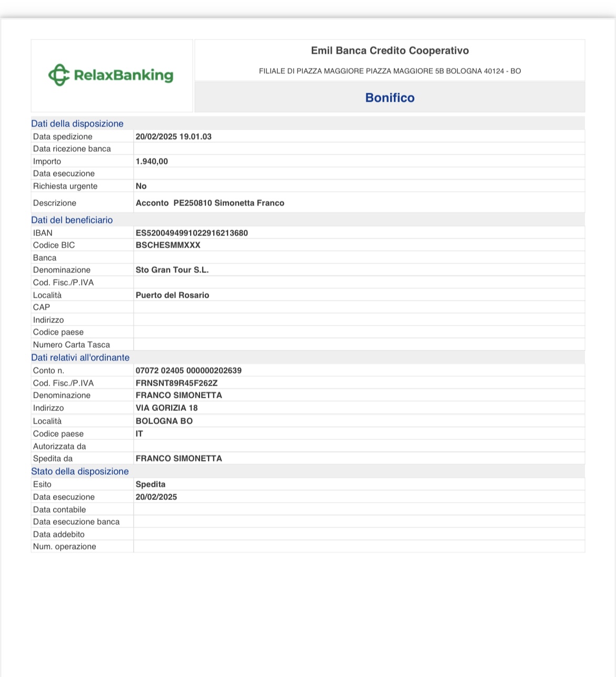616x677 pixels.
Task: Click the Dati della disposizione section header
Action: click(77, 124)
